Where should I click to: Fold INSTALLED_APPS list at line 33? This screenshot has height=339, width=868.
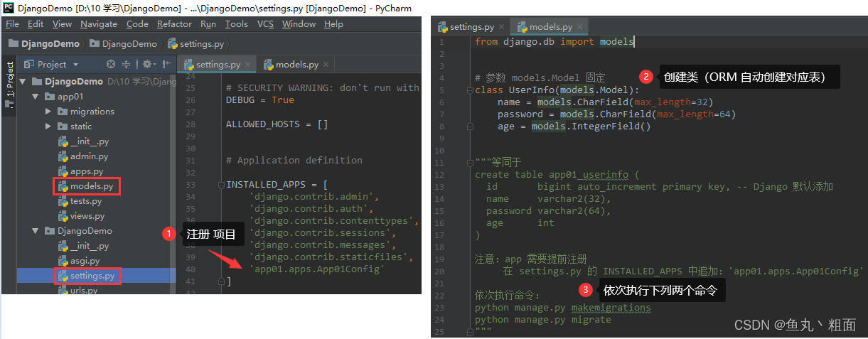(x=220, y=184)
